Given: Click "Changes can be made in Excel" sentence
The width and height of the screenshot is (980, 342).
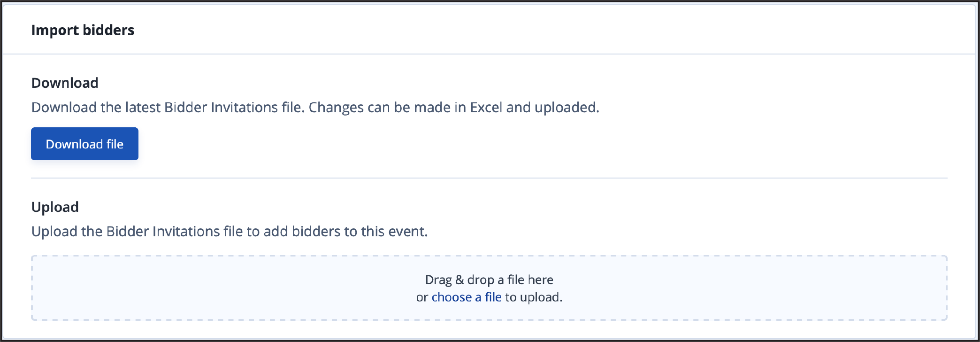Looking at the screenshot, I should 406,108.
